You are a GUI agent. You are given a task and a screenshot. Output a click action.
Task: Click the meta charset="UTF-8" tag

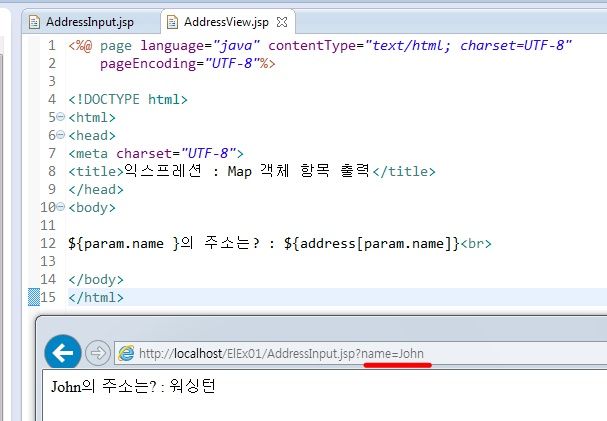click(x=156, y=154)
